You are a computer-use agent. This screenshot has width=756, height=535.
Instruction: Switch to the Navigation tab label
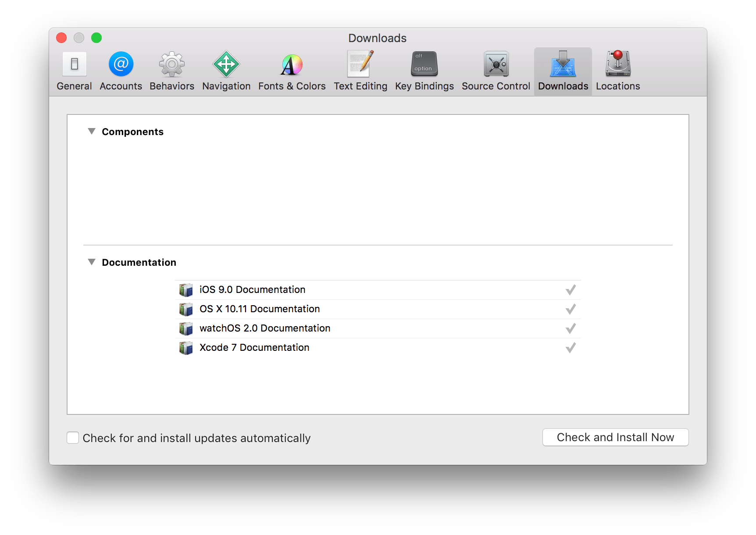pyautogui.click(x=226, y=86)
